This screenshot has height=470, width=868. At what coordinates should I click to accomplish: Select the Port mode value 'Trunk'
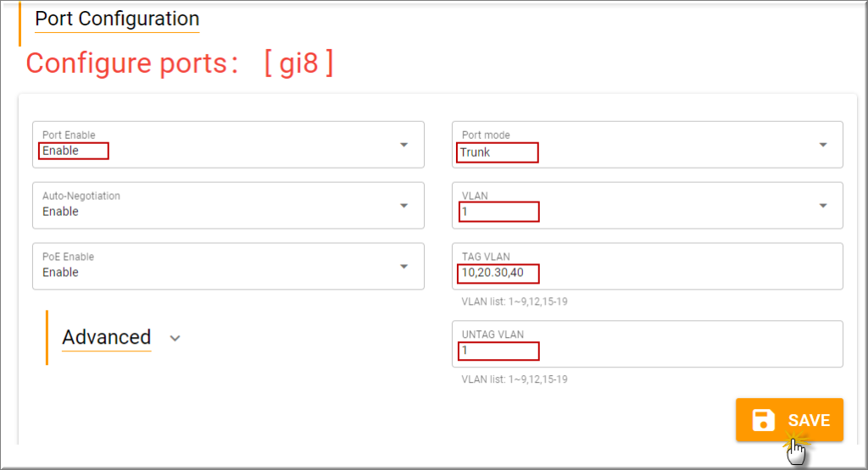(476, 152)
